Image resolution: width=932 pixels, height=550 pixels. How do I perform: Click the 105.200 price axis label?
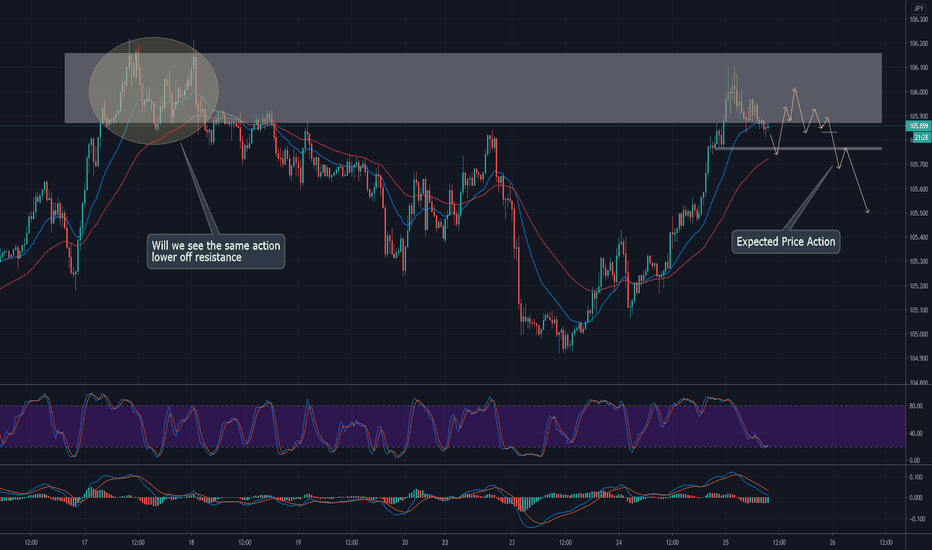tap(918, 286)
